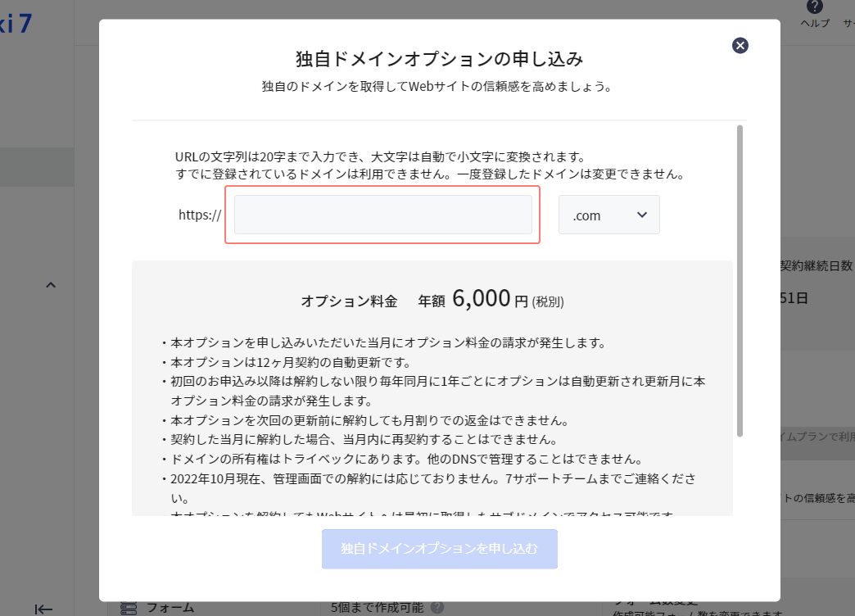Click the 2022年10月現在 notice line
This screenshot has height=616, width=855.
point(429,488)
